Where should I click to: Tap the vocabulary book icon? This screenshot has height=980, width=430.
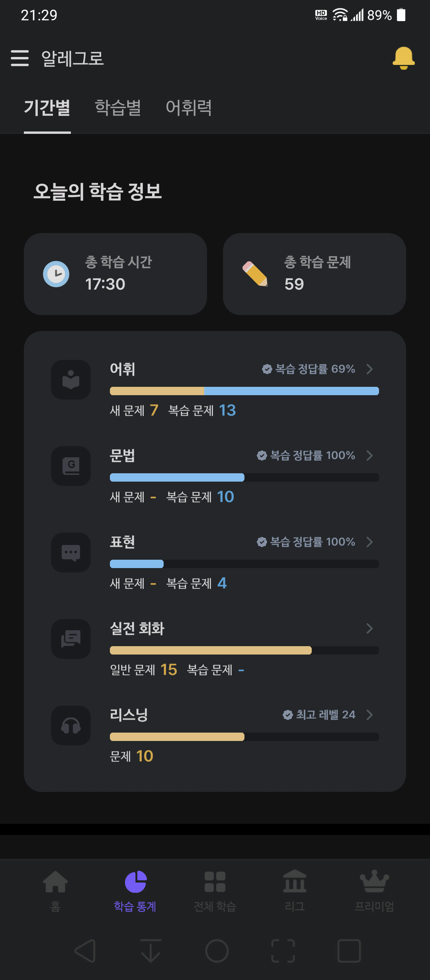[x=71, y=380]
